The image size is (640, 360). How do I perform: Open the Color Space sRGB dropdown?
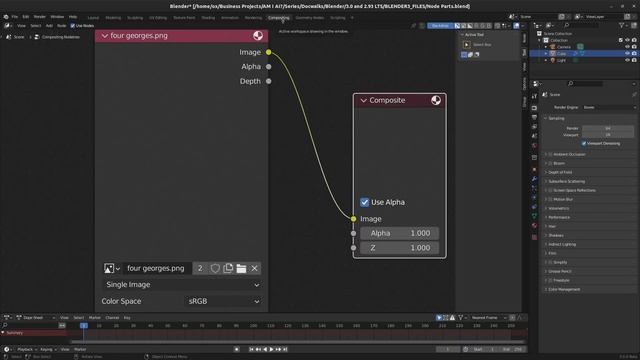[x=223, y=301]
